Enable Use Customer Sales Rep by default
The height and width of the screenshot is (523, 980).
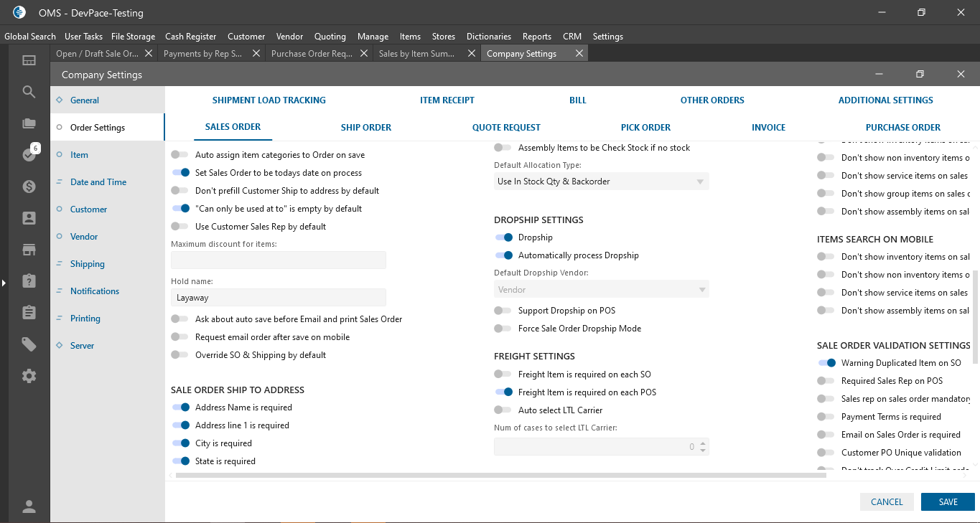[x=180, y=227]
